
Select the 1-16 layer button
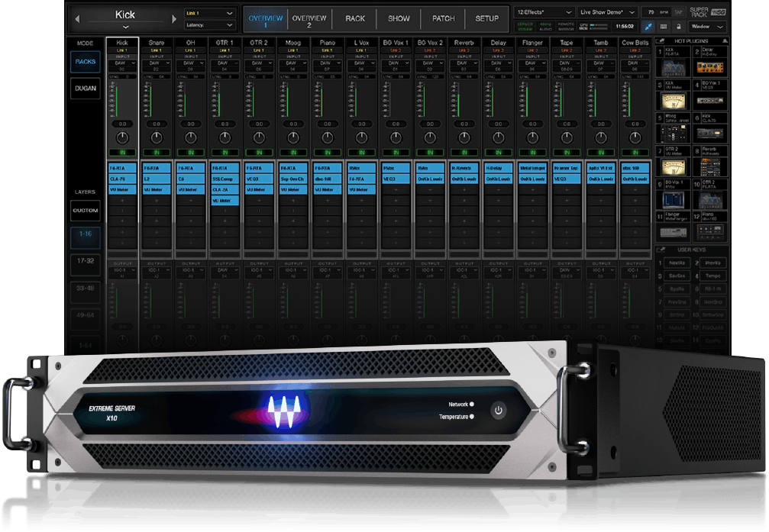click(86, 237)
